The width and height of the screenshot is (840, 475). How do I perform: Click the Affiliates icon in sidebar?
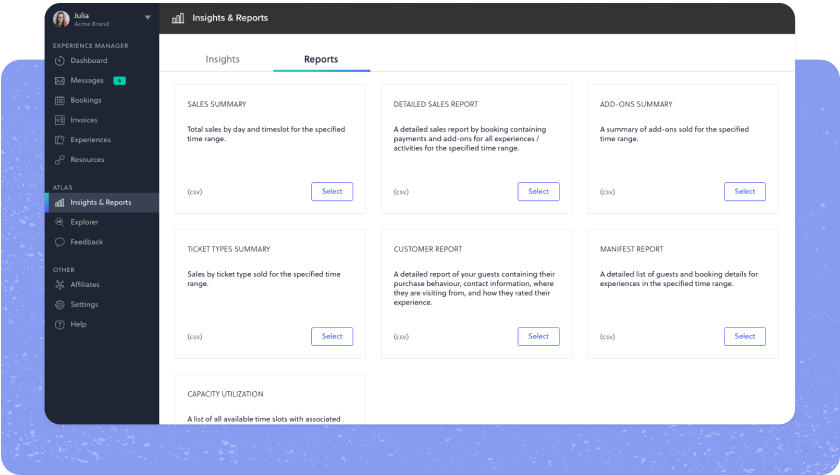point(60,285)
